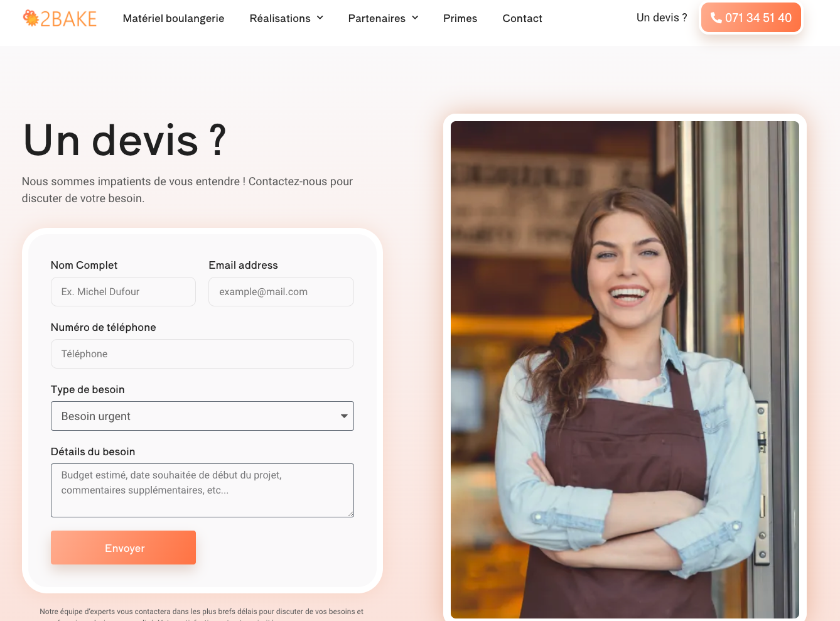Open the Matériel boulangerie menu item
This screenshot has width=840, height=621.
(173, 18)
